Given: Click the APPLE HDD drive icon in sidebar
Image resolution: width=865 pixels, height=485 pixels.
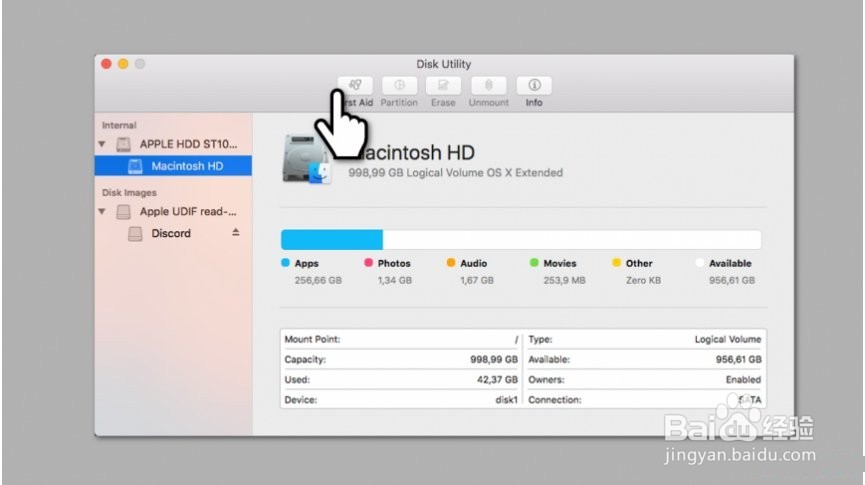Looking at the screenshot, I should pyautogui.click(x=123, y=145).
